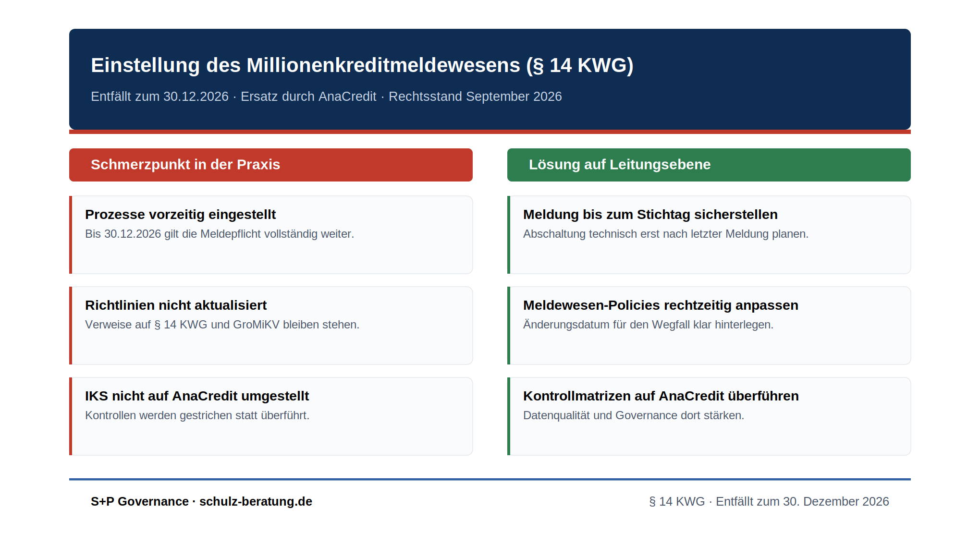This screenshot has height=533, width=980.
Task: Click footer 'S+P Governance · schulz-beratung.de'
Action: [x=202, y=501]
